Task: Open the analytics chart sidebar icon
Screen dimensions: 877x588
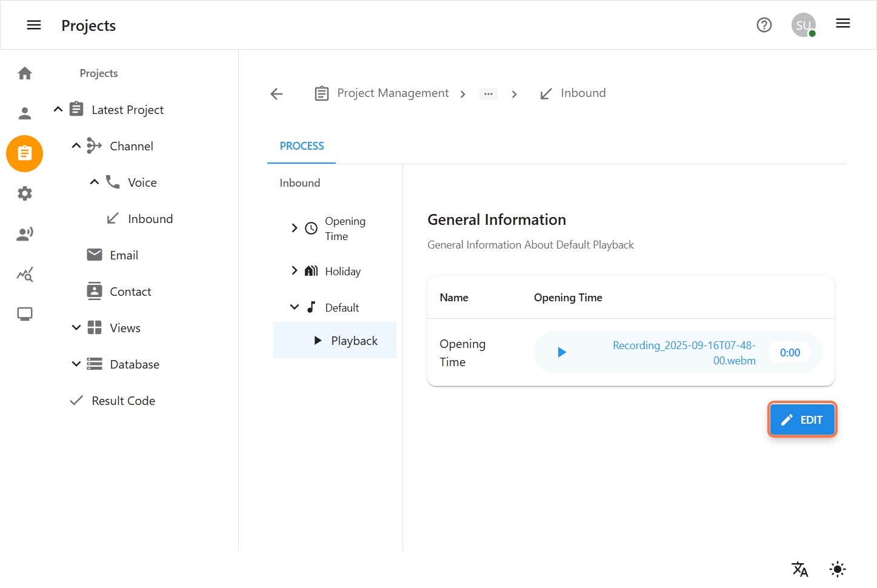Action: [25, 275]
